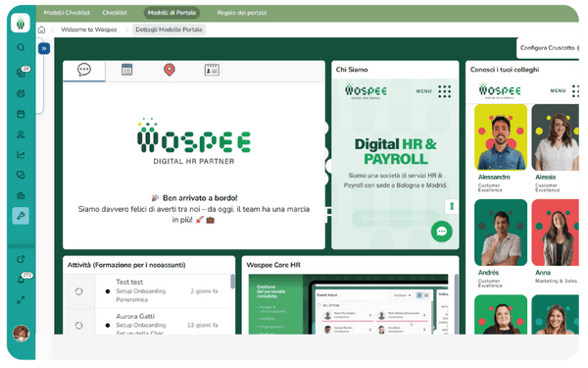Image resolution: width=588 pixels, height=368 pixels.
Task: Open Alessandro's colleague photo card
Action: (x=501, y=137)
